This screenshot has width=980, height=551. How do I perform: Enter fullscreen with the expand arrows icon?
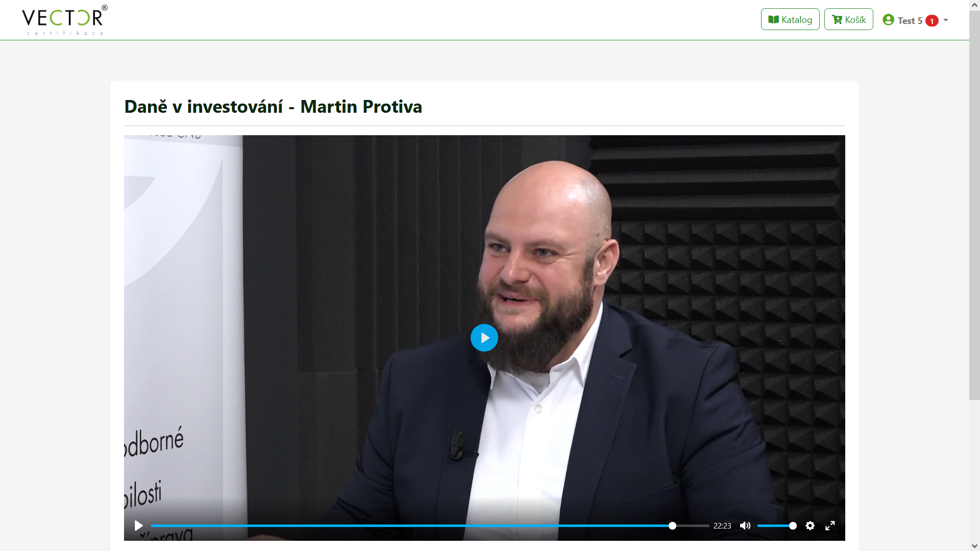pos(830,525)
